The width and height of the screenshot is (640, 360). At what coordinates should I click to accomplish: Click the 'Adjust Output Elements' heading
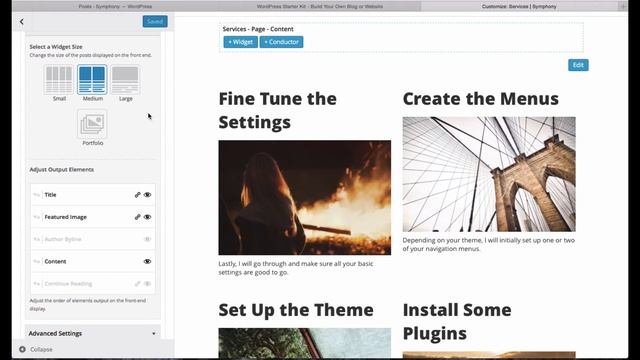[61, 169]
